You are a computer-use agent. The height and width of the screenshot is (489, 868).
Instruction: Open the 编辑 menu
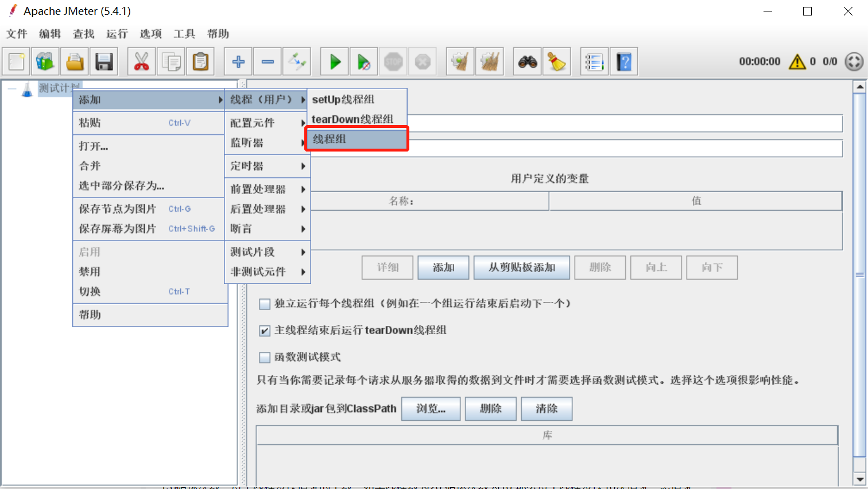[50, 34]
